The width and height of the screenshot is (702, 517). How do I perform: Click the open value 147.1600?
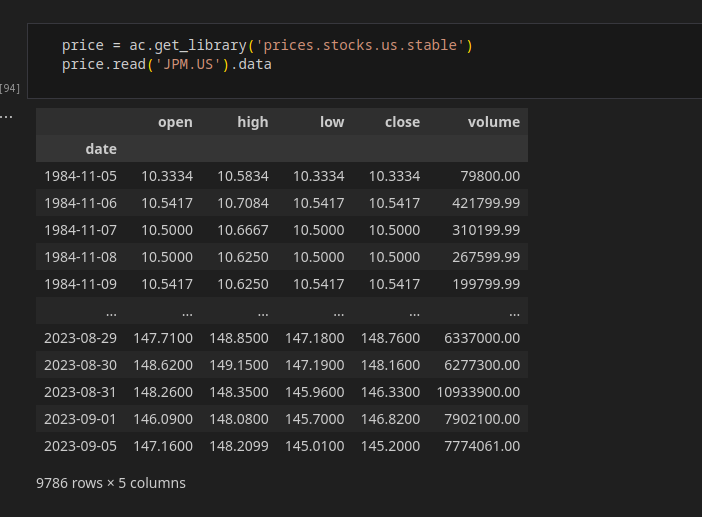coord(163,446)
